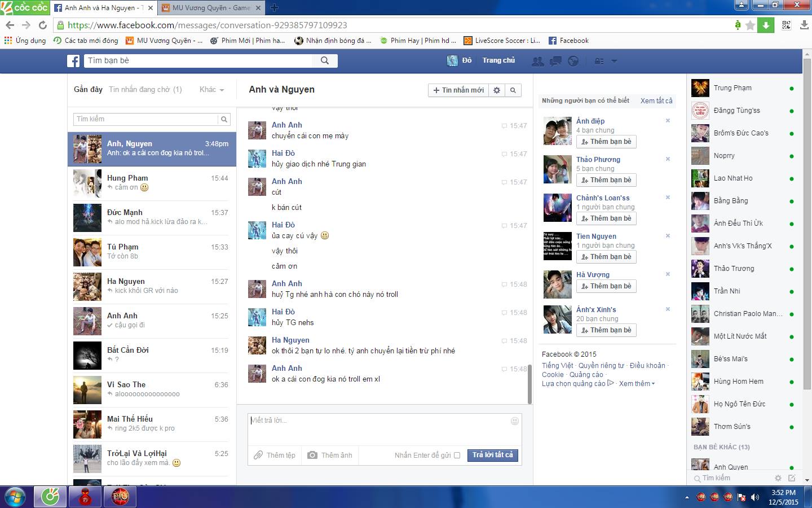Screen dimensions: 812x508
Task: Expand the account menu arrow in top bar
Action: [x=614, y=61]
